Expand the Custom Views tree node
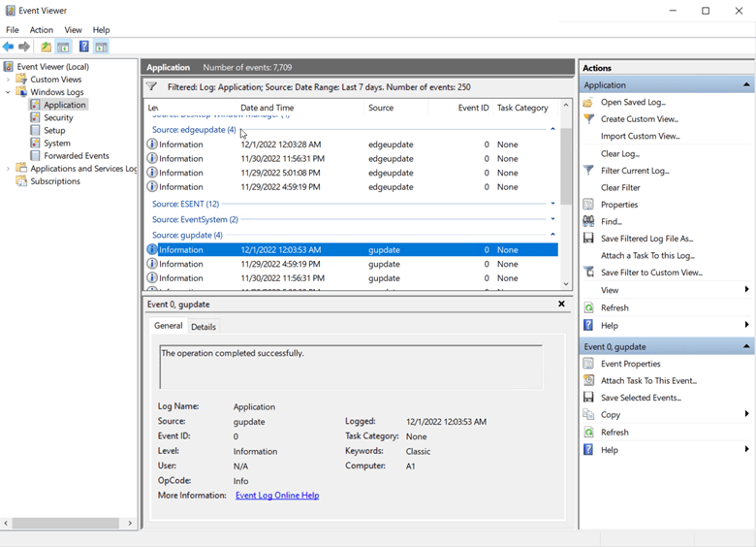This screenshot has width=756, height=547. point(8,80)
